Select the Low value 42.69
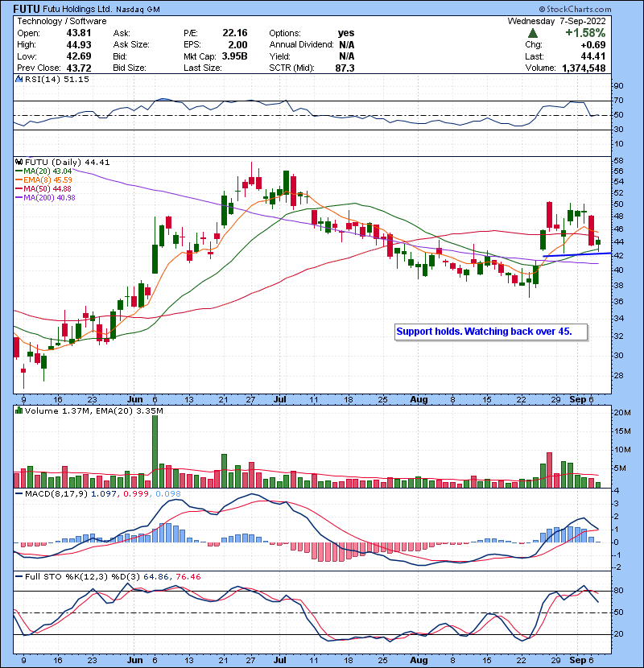The height and width of the screenshot is (668, 644). tap(78, 56)
